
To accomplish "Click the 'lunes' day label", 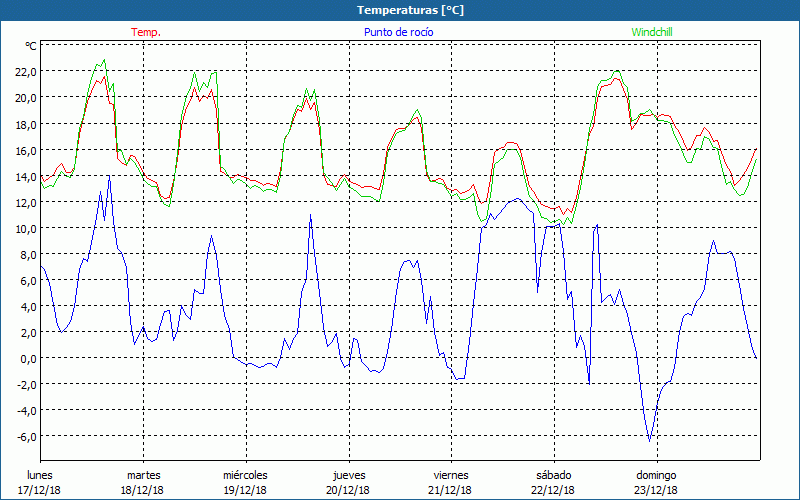I will click(40, 475).
